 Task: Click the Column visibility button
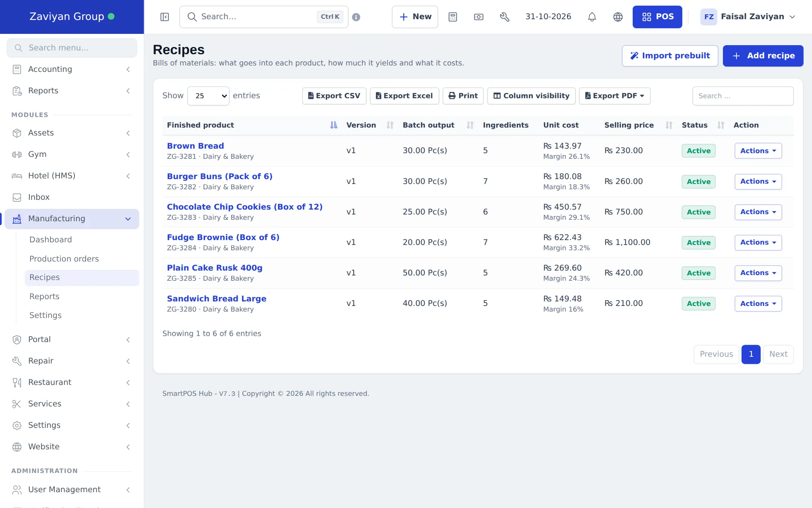[x=531, y=96]
